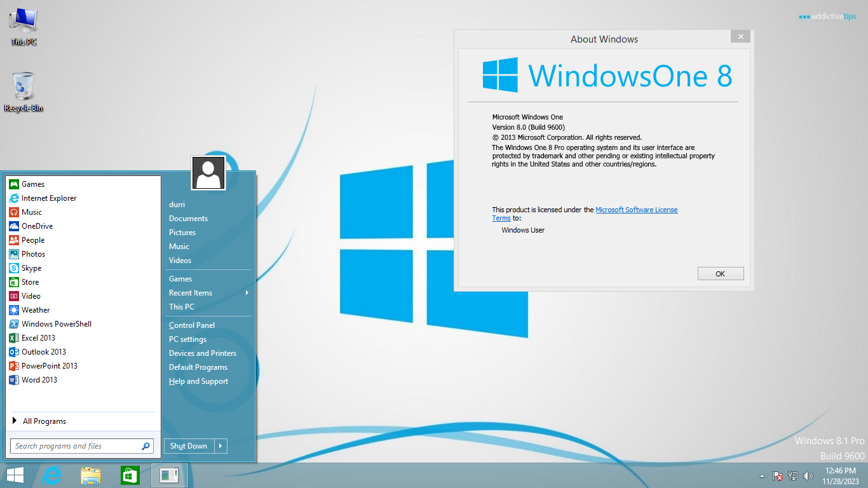Expand the Recent Items submenu

pos(208,293)
